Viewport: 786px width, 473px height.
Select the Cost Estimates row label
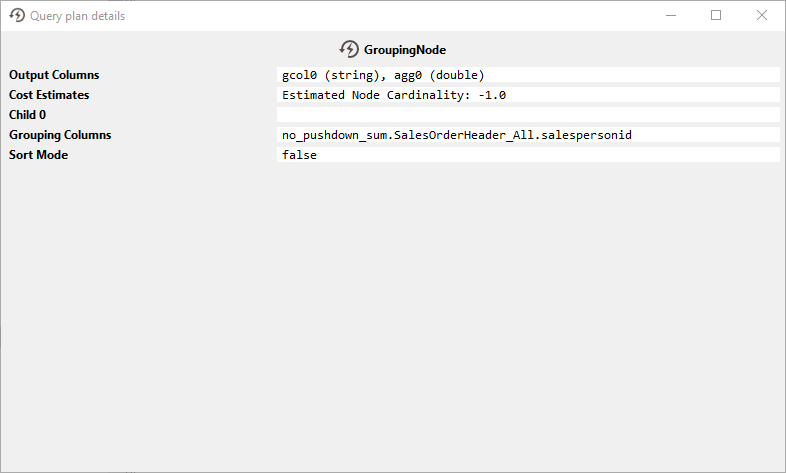49,95
